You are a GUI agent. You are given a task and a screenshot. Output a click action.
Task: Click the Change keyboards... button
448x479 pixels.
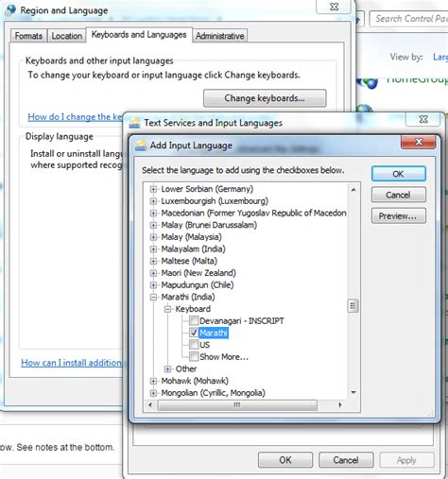pyautogui.click(x=265, y=98)
